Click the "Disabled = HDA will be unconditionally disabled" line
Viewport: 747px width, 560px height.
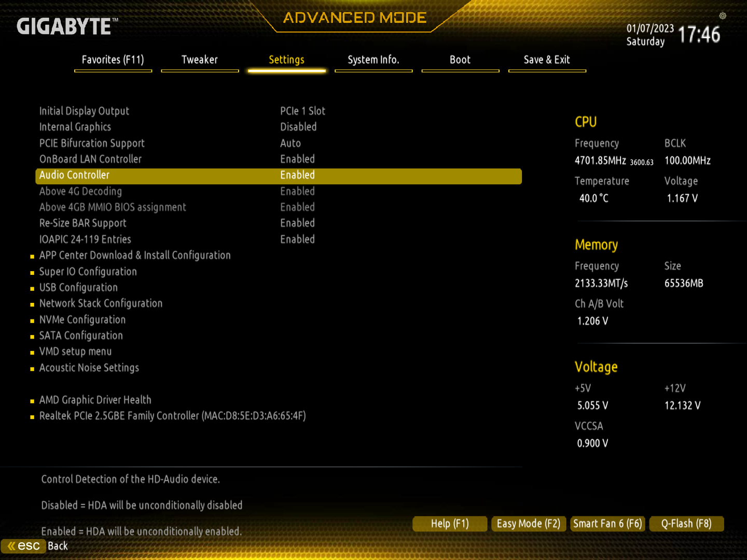coord(142,506)
